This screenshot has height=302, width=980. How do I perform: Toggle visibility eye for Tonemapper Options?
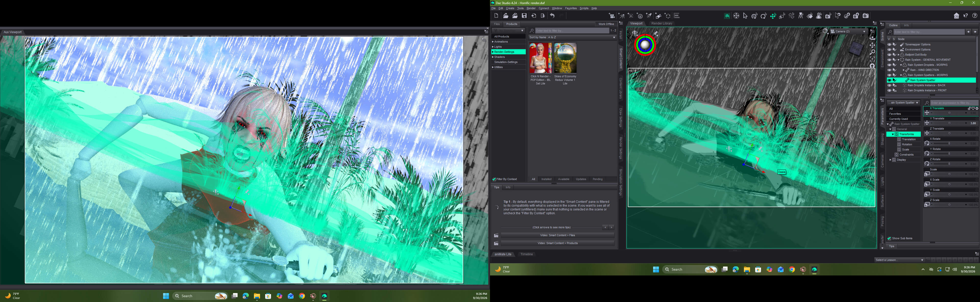(889, 44)
